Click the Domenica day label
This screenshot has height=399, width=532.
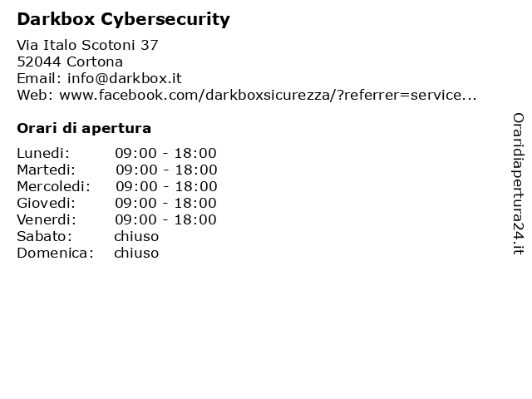(x=56, y=253)
